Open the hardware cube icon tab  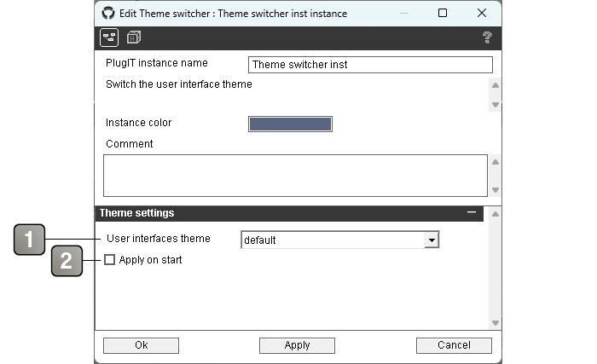click(134, 38)
